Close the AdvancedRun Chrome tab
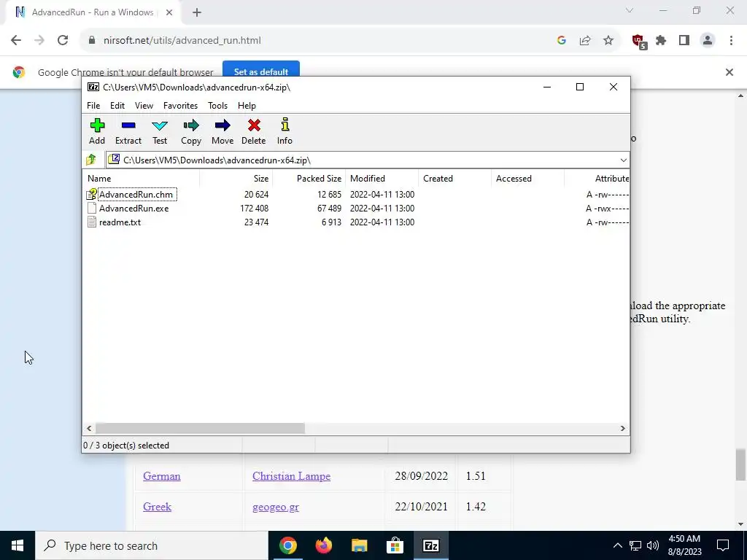 169,12
